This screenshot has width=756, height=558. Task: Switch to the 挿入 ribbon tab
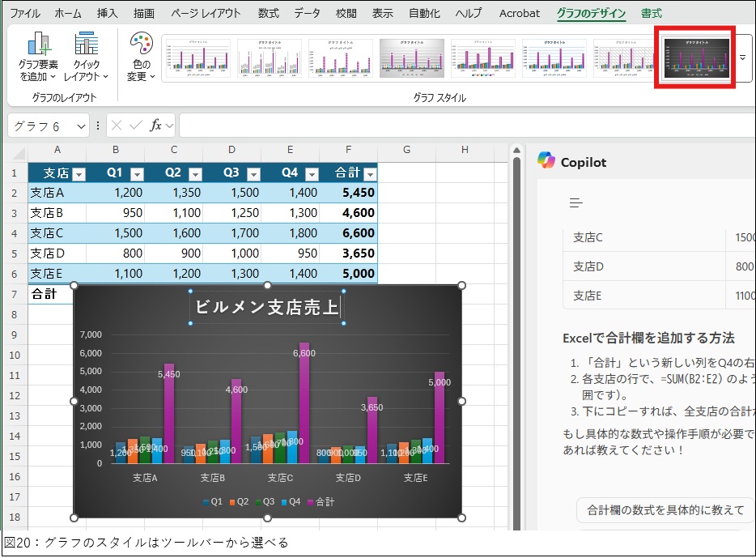click(x=107, y=13)
